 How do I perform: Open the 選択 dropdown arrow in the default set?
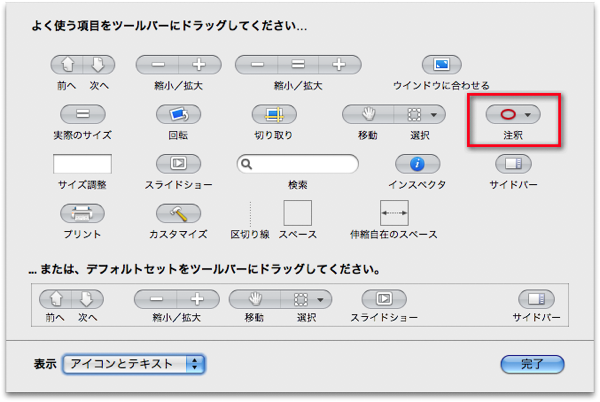[321, 299]
